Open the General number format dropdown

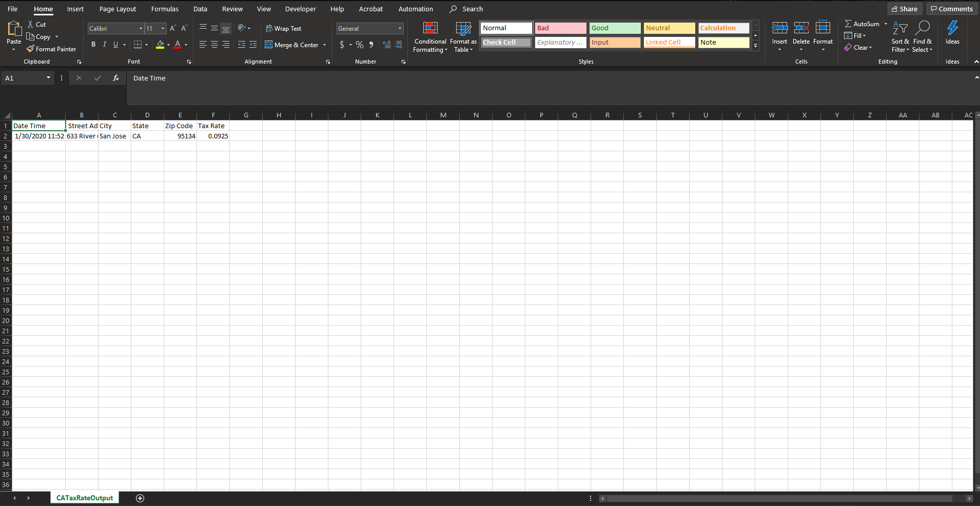point(400,29)
